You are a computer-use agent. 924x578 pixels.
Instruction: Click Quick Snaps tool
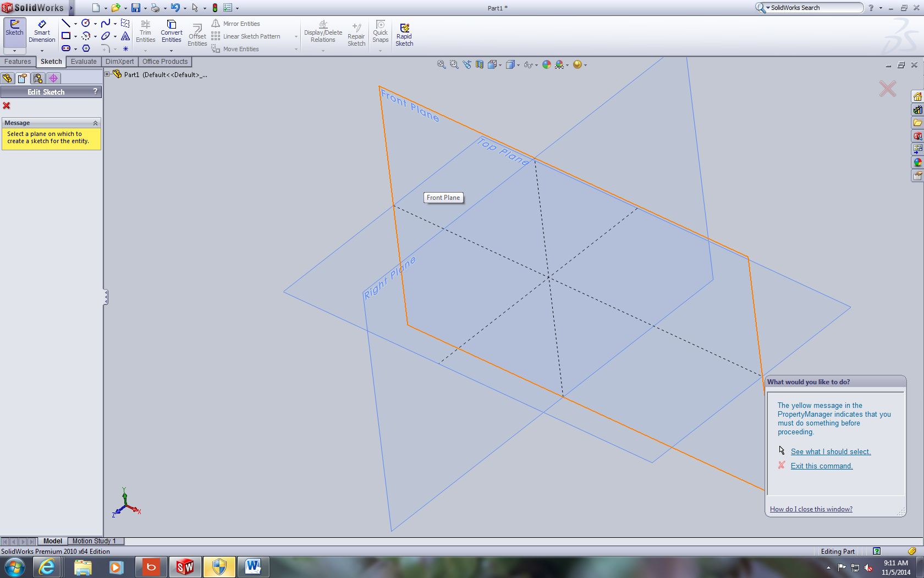coord(381,31)
